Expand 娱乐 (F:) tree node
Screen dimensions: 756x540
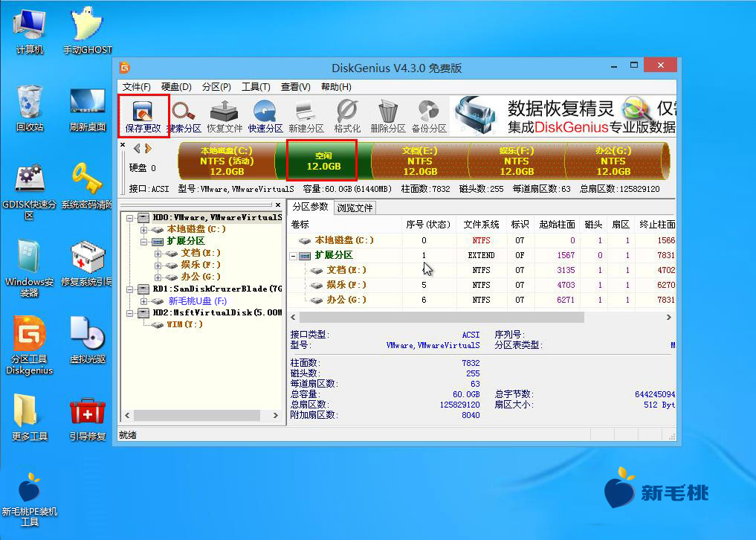tap(158, 266)
